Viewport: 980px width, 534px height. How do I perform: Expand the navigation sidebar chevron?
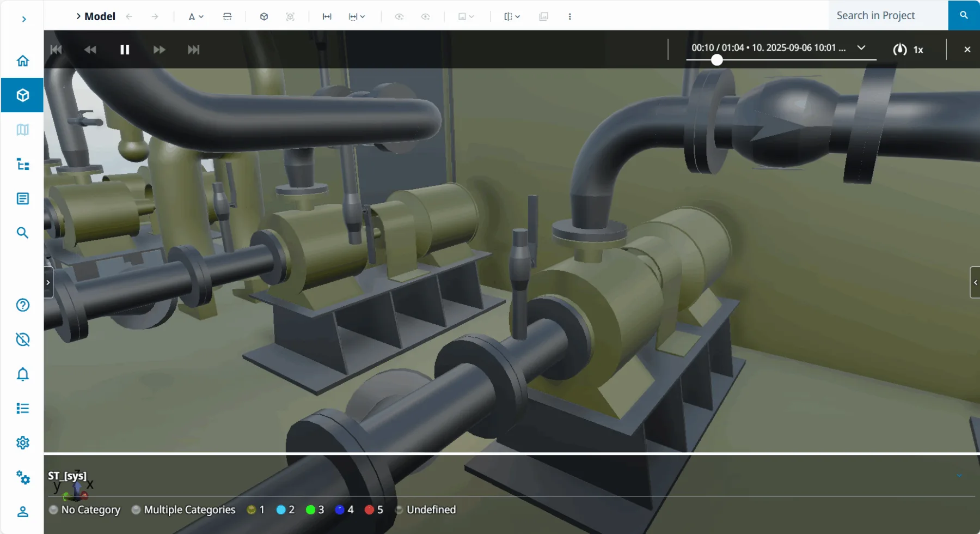pos(23,19)
